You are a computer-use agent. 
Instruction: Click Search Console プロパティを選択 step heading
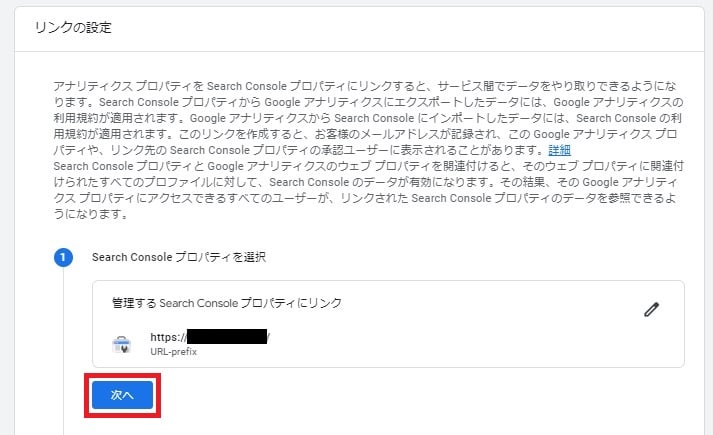[179, 257]
